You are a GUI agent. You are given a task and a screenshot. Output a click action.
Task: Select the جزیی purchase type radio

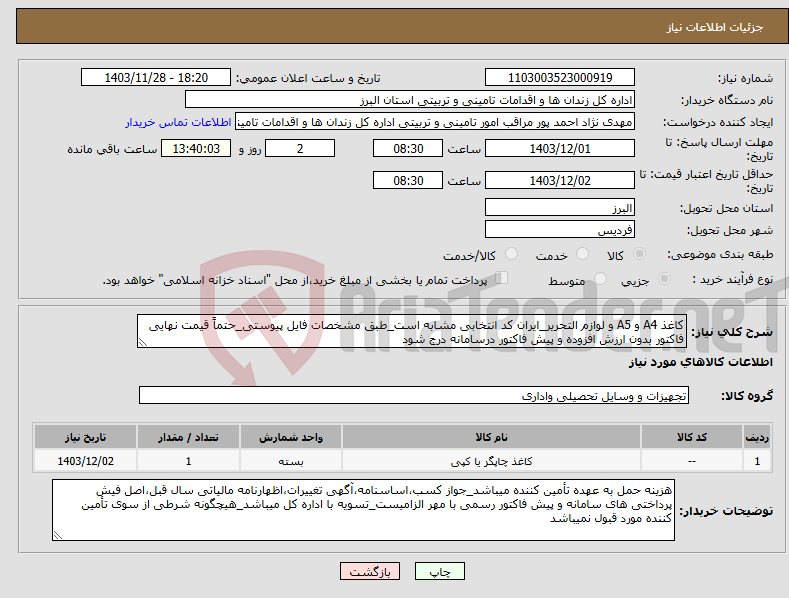click(664, 279)
